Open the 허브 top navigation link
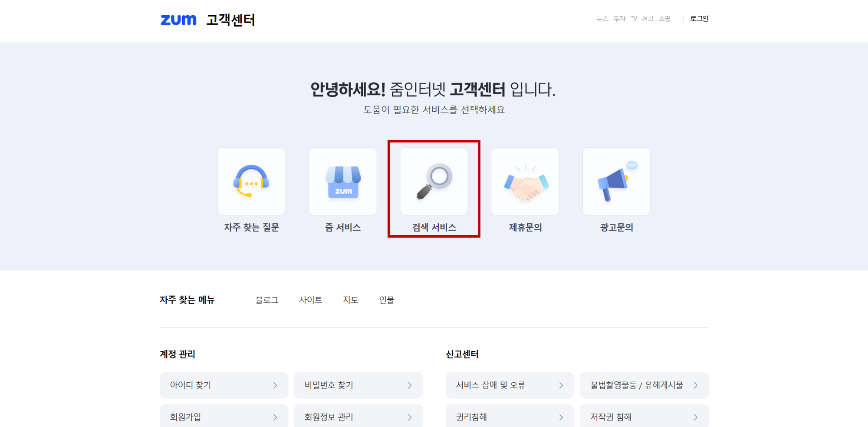The width and height of the screenshot is (868, 427). point(648,19)
